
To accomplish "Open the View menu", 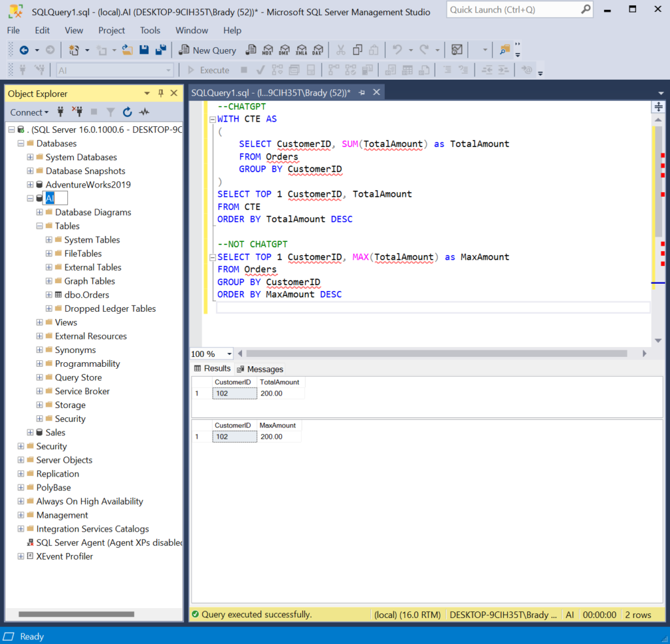I will click(x=73, y=30).
